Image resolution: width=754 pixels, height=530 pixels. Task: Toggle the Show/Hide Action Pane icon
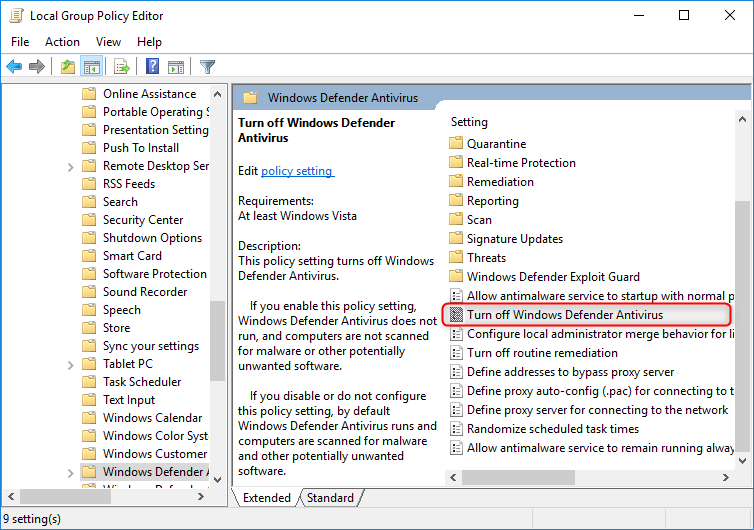(x=176, y=67)
